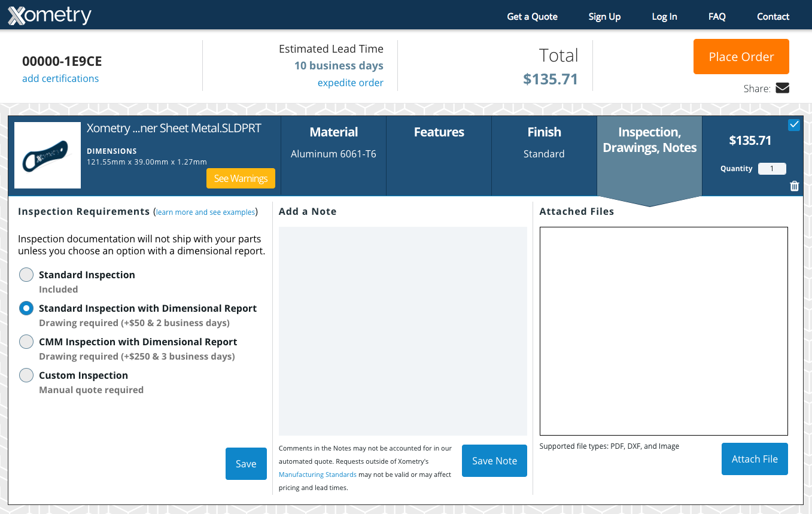This screenshot has width=812, height=514.
Task: Click the See Warnings button
Action: 241,178
